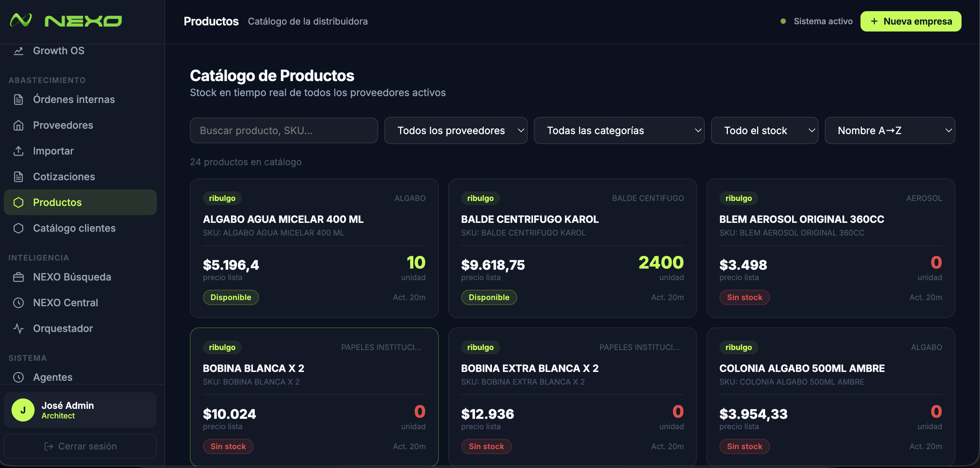This screenshot has width=980, height=468.
Task: Click ribulgo tag on BALDE CENTRIFUGO KAROL card
Action: tap(480, 198)
